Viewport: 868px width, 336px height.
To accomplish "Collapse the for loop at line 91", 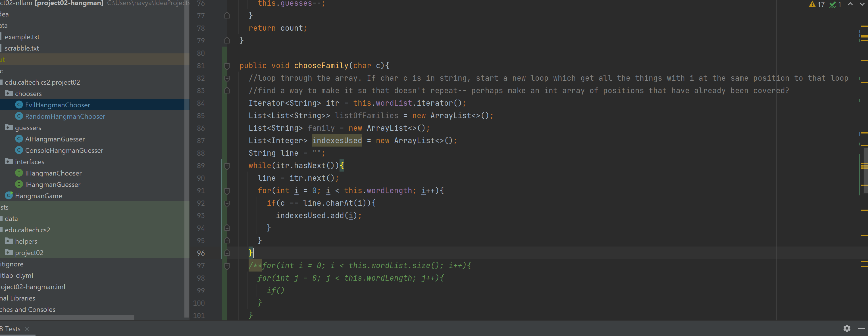I will pos(227,191).
